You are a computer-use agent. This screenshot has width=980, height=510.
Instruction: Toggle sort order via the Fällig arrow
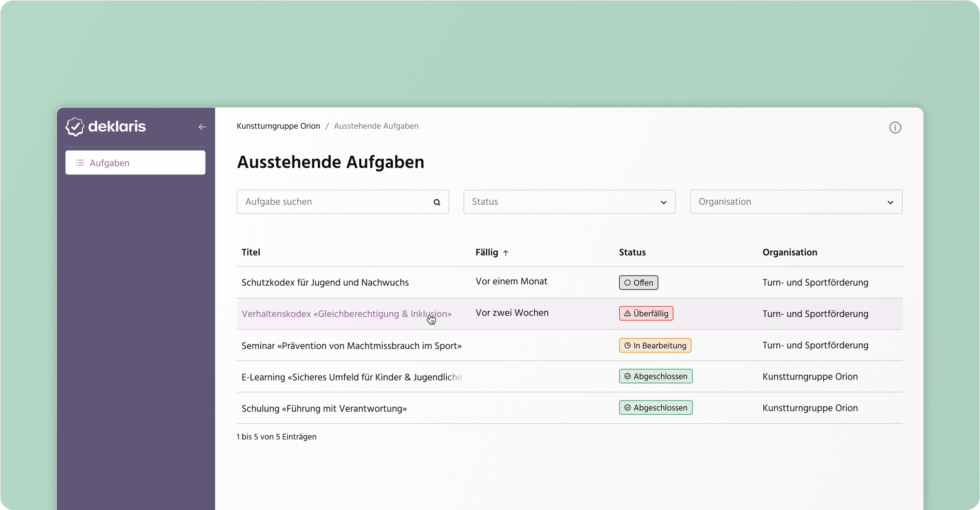pyautogui.click(x=506, y=252)
